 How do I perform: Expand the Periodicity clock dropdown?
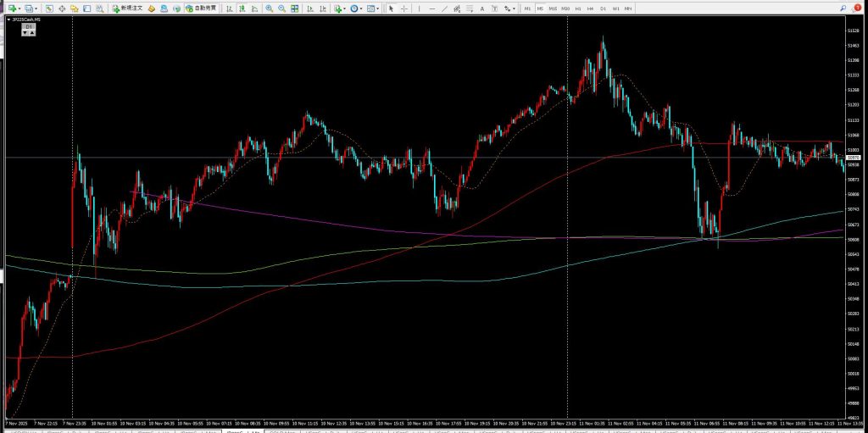coord(363,8)
